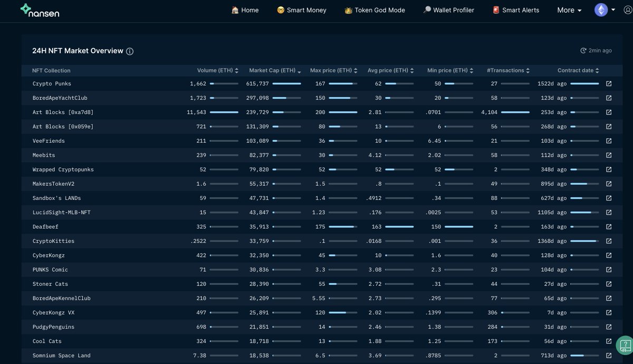Open the chain selector dropdown arrow
Screen dimensions: 633x364
pyautogui.click(x=613, y=10)
